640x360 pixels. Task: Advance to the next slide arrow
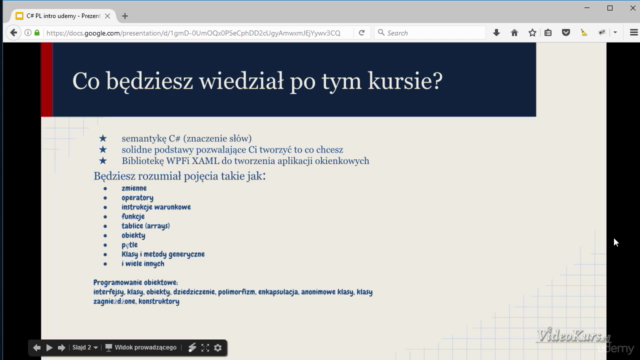[62, 348]
